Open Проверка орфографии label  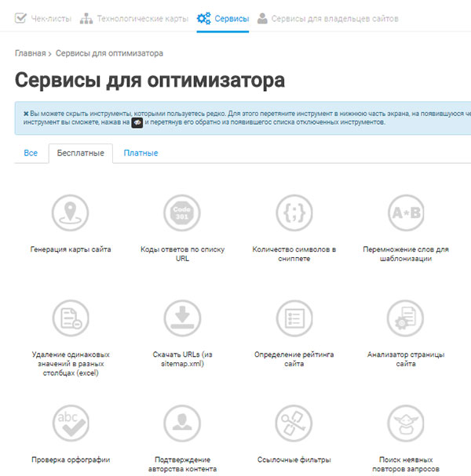[x=71, y=460]
